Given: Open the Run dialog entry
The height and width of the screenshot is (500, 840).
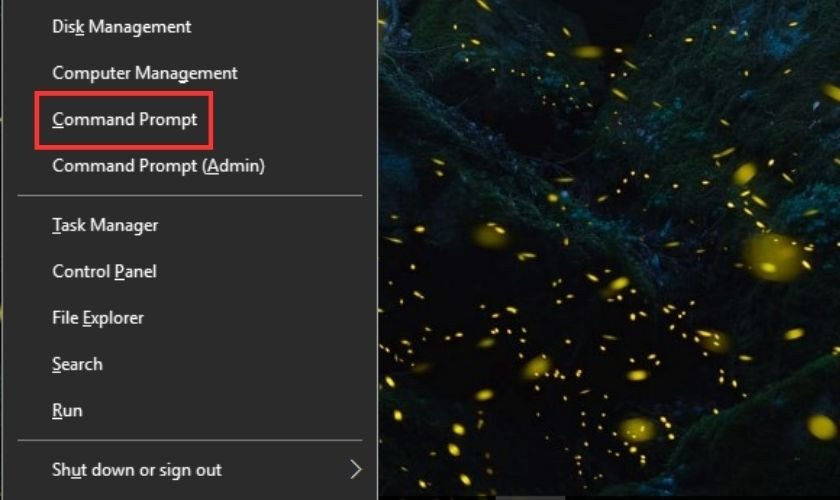Looking at the screenshot, I should tap(67, 411).
